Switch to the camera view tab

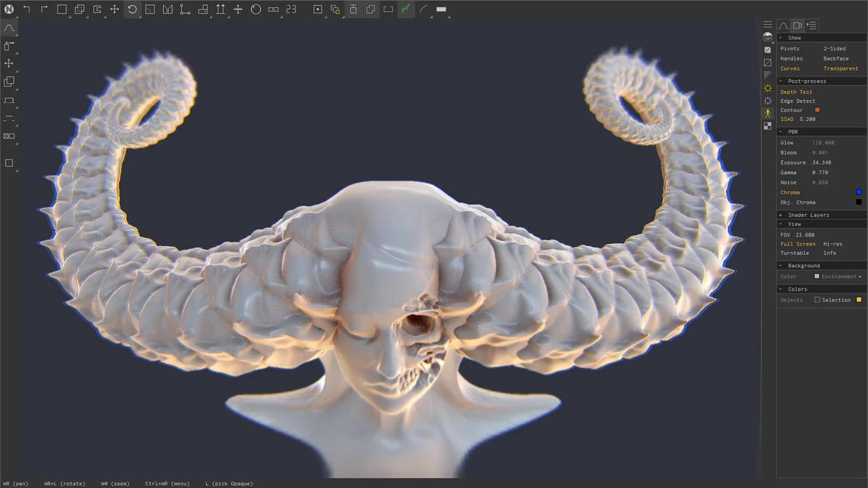(x=797, y=25)
